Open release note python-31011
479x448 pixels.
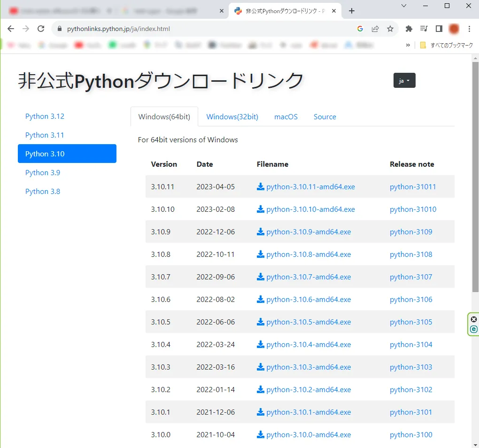click(413, 186)
